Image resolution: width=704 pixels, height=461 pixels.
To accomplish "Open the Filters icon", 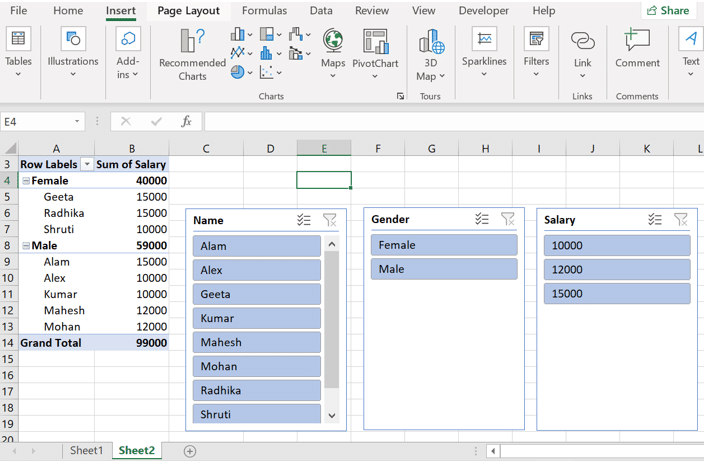I will (x=536, y=39).
